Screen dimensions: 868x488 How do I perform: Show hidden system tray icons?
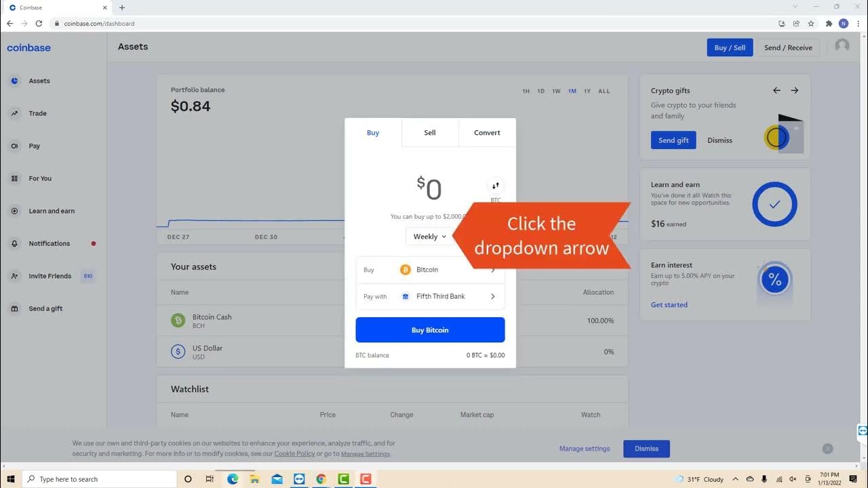pos(736,479)
